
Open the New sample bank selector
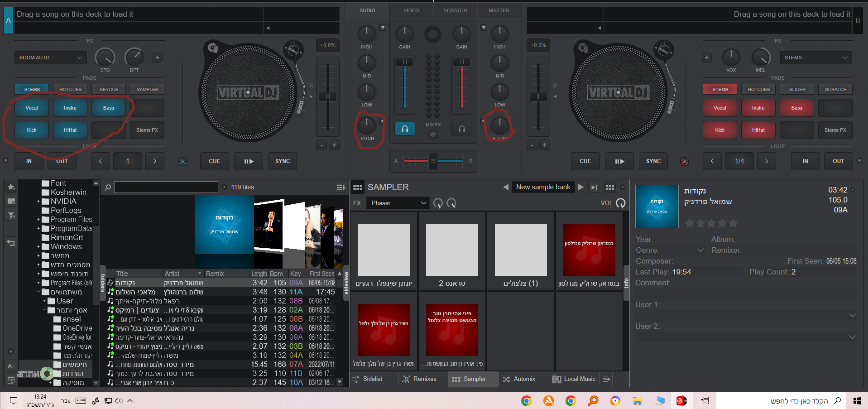(543, 187)
